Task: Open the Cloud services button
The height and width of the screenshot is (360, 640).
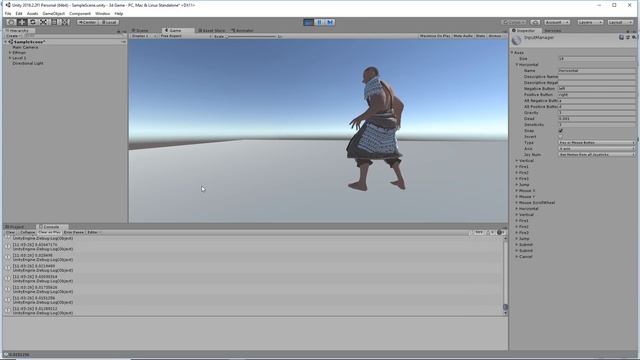Action: click(x=536, y=22)
